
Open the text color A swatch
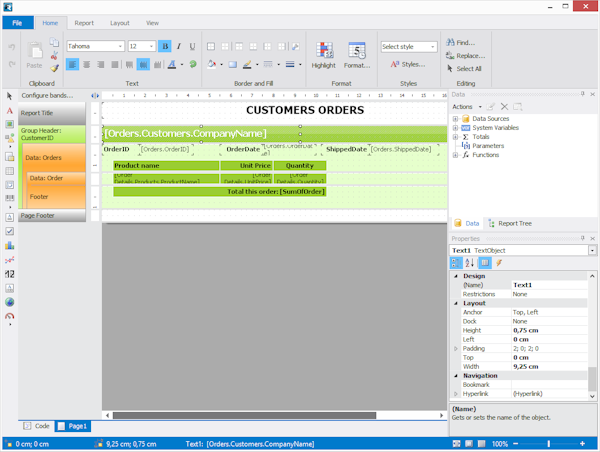tap(172, 64)
